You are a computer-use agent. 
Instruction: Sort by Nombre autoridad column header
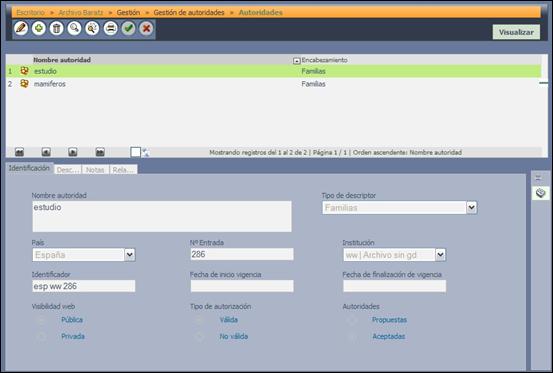pyautogui.click(x=62, y=60)
